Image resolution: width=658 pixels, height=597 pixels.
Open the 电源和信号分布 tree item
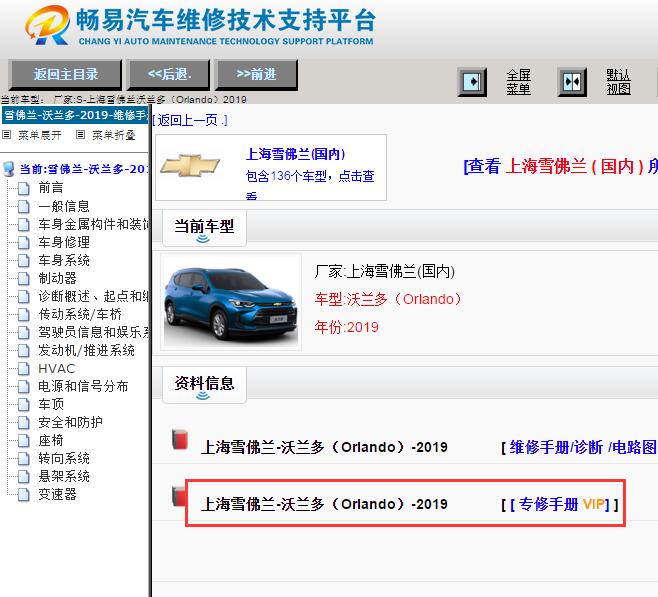83,386
